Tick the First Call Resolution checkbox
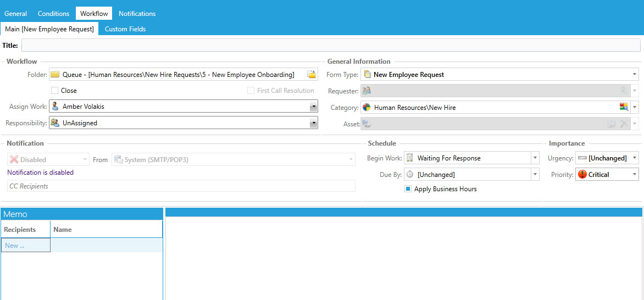The height and width of the screenshot is (300, 644). point(251,91)
